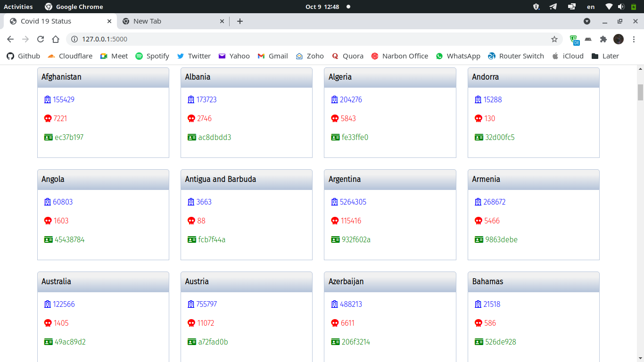
Task: Click Australia case count 122566
Action: pos(64,304)
